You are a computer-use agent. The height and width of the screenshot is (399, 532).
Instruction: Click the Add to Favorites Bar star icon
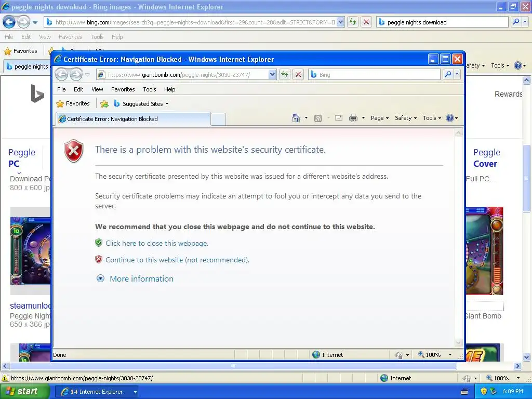click(104, 104)
